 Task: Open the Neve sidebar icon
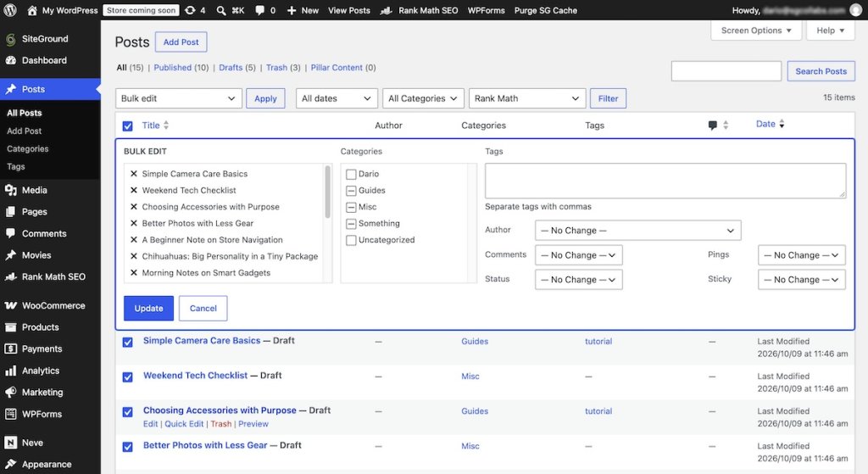coord(10,443)
